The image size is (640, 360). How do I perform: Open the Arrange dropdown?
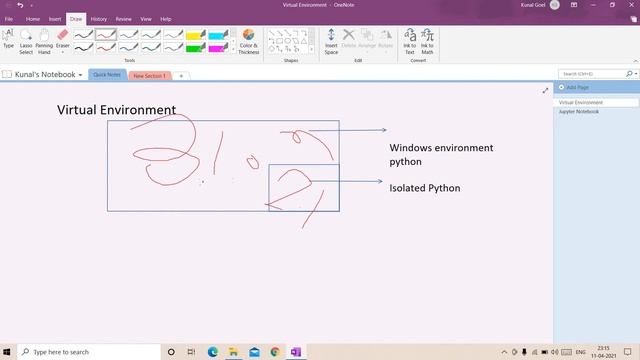(x=367, y=41)
